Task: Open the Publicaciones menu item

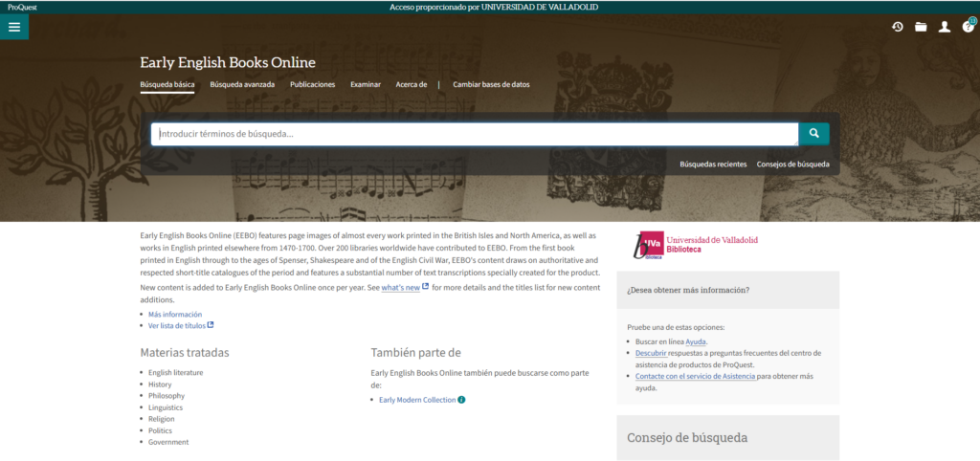Action: (313, 84)
